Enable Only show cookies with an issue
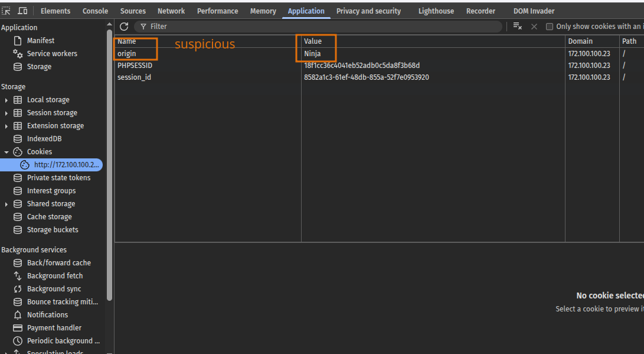 [550, 27]
